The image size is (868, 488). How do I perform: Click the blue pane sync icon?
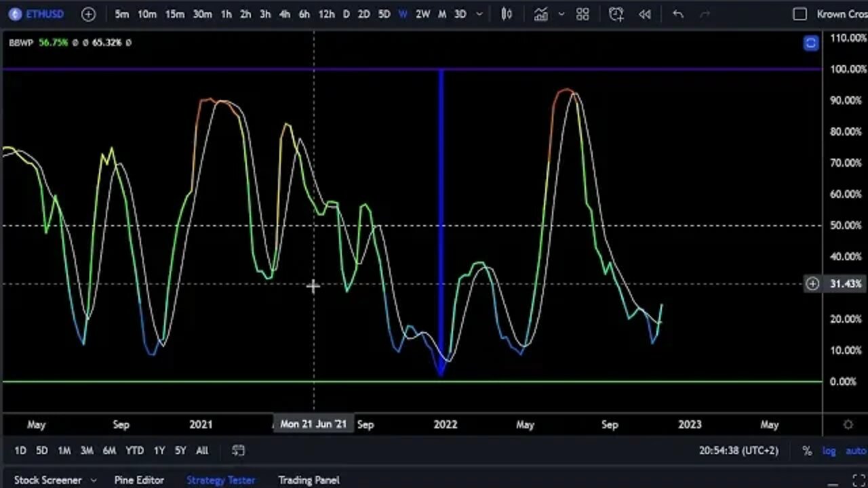click(810, 43)
